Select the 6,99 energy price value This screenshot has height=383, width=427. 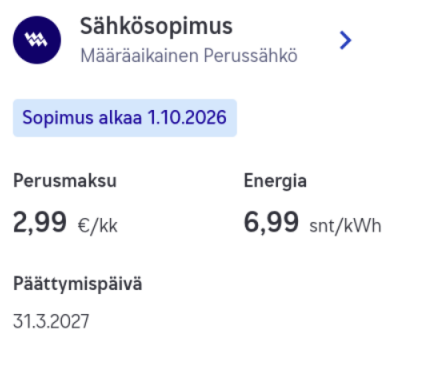coord(271,223)
